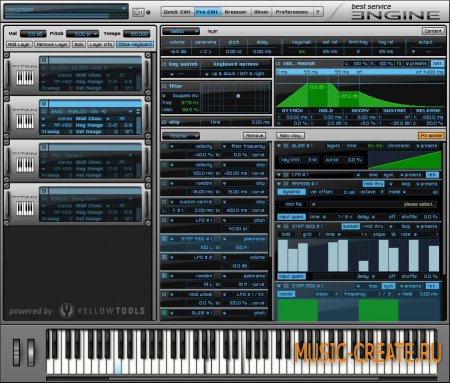Click the Layer Info button
The width and height of the screenshot is (450, 383).
click(101, 44)
